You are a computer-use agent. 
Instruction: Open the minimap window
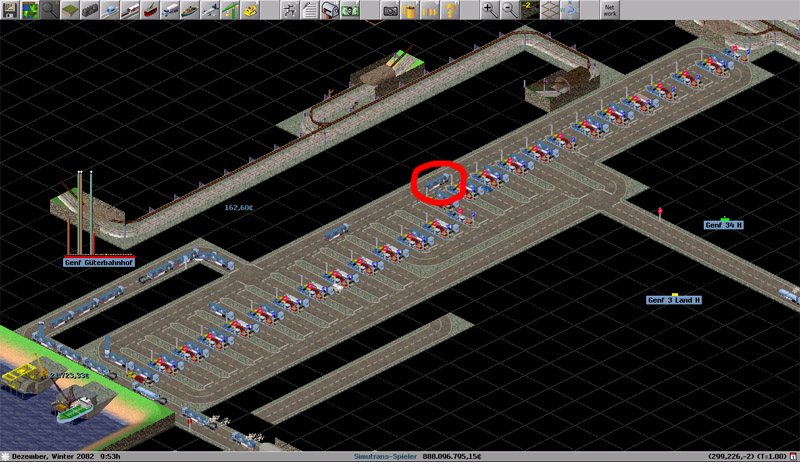(x=30, y=11)
